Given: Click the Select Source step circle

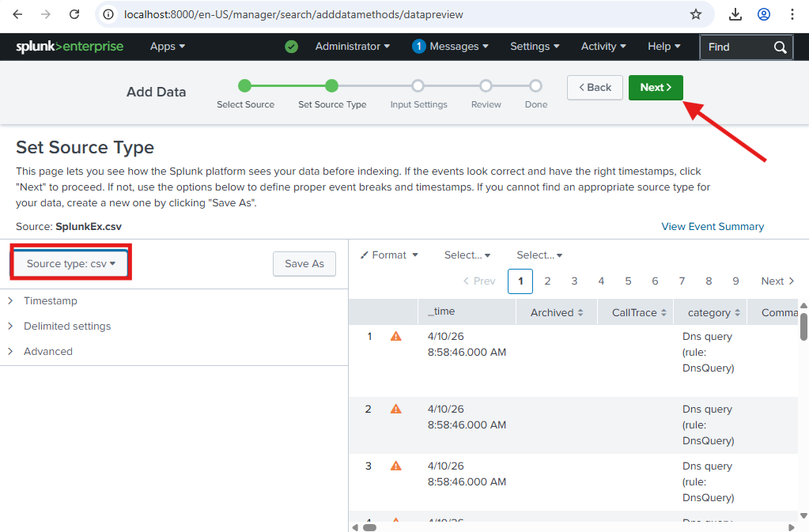Looking at the screenshot, I should (x=244, y=85).
